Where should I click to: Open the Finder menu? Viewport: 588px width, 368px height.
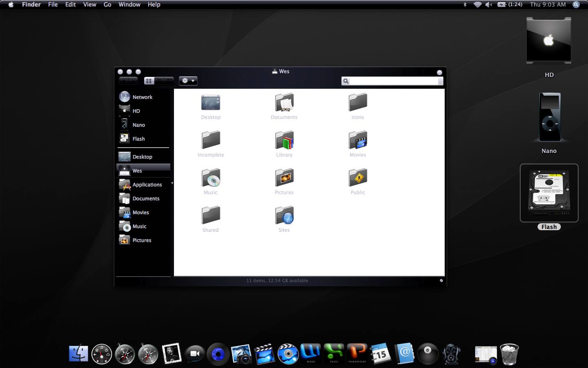(x=31, y=4)
